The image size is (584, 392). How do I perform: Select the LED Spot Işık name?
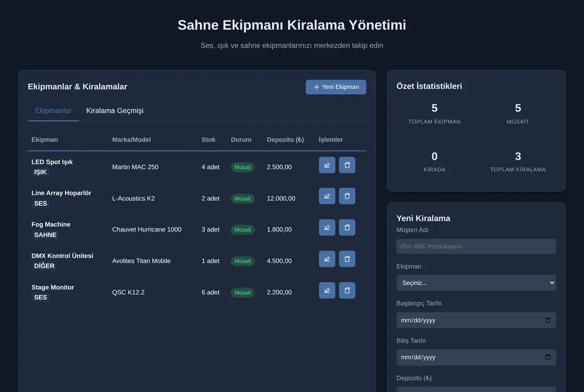[x=52, y=161]
